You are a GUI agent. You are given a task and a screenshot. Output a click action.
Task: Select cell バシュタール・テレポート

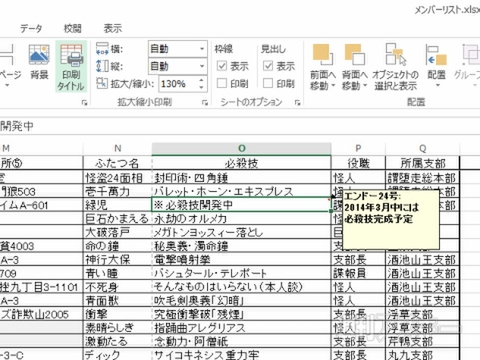tap(242, 273)
